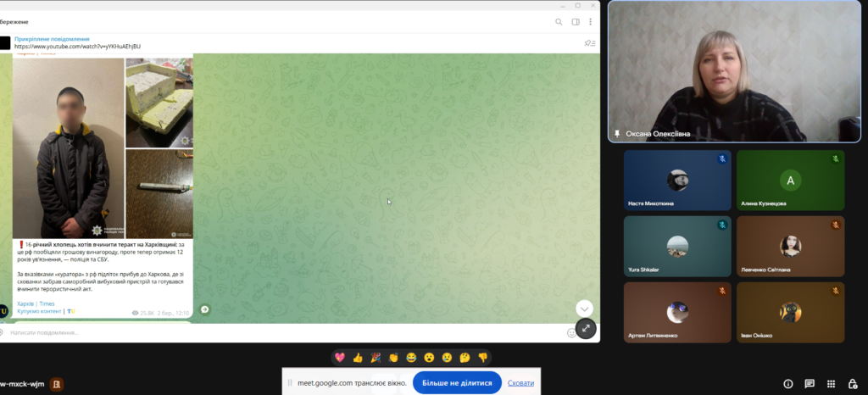Open search in the Telegram chat
Screen dimensions: 868x395
coord(559,22)
